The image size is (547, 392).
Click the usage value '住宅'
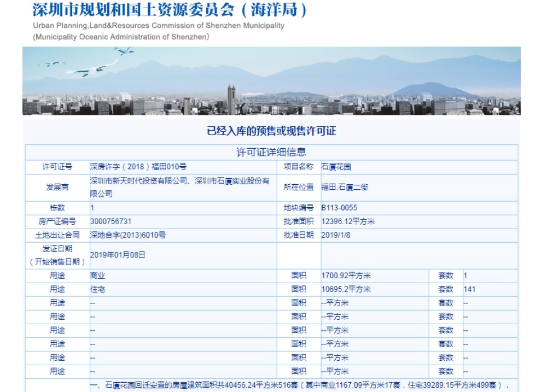click(x=97, y=289)
